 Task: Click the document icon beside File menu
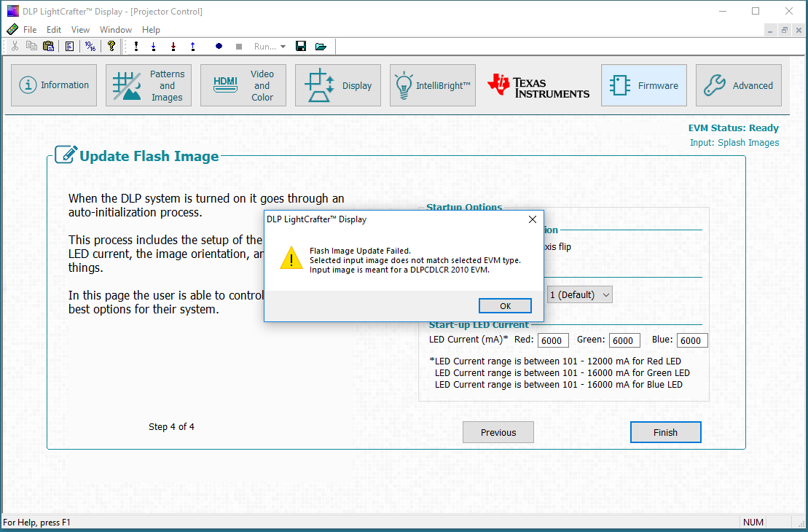click(x=12, y=29)
